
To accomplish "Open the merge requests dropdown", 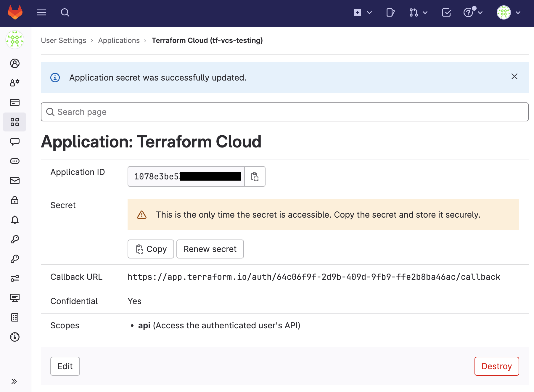I will coord(418,12).
